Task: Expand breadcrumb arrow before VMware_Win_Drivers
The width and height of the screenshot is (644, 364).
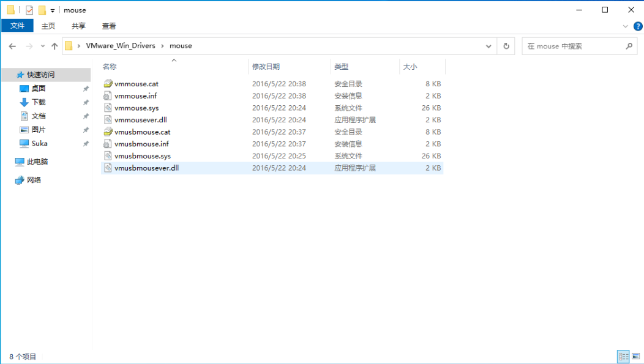Action: (x=78, y=46)
